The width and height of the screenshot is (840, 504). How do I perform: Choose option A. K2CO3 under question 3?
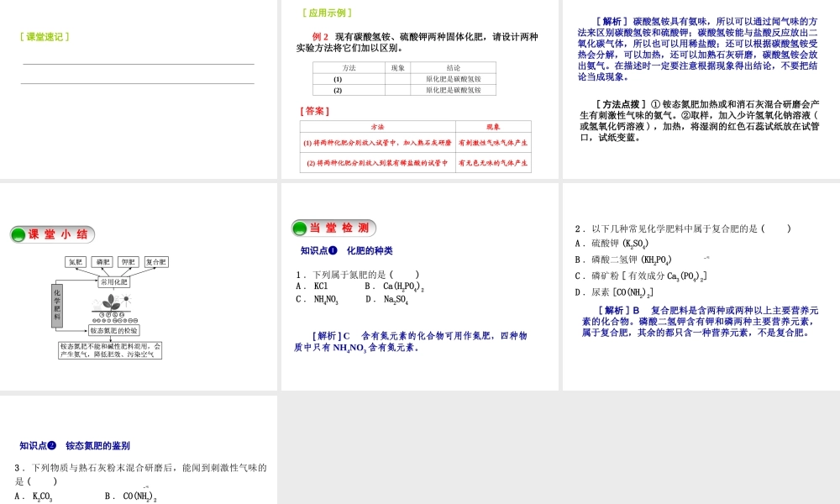pyautogui.click(x=34, y=496)
